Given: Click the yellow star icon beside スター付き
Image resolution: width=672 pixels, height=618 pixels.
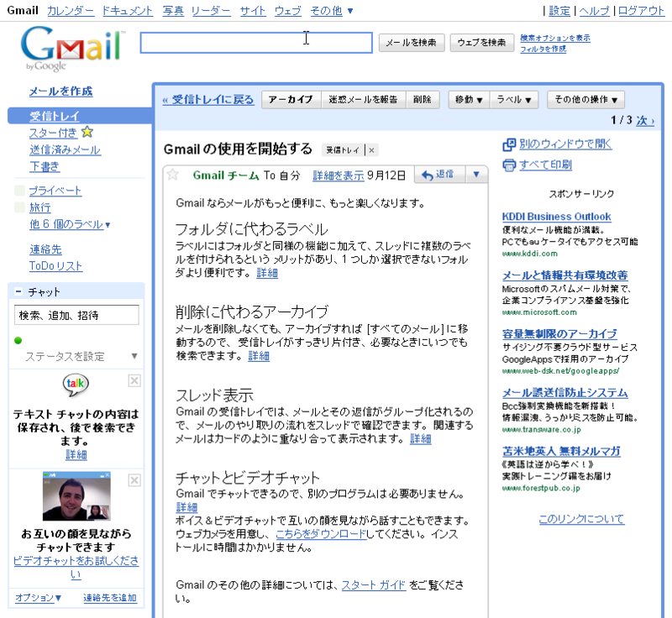Looking at the screenshot, I should pyautogui.click(x=87, y=132).
